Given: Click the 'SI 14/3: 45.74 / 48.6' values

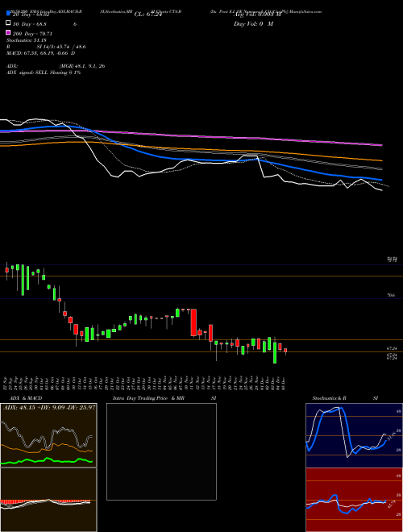Looking at the screenshot, I should (61, 47).
